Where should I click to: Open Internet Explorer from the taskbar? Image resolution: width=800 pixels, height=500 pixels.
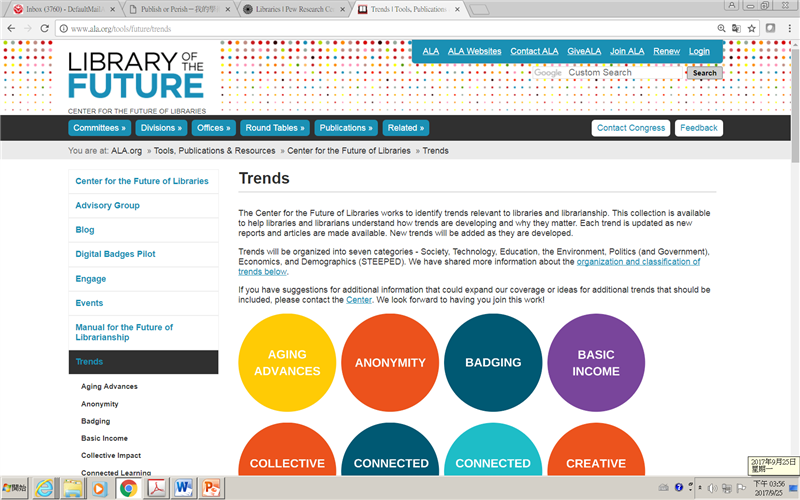click(x=45, y=488)
